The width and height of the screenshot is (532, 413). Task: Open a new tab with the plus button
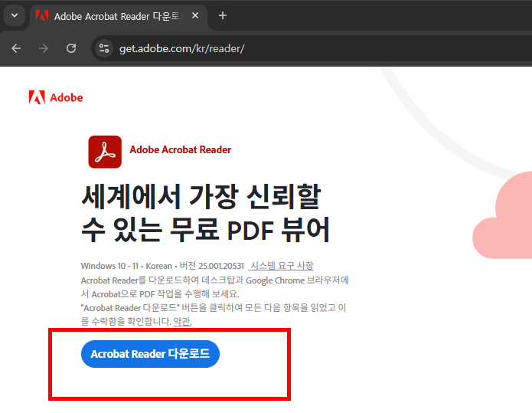(223, 15)
